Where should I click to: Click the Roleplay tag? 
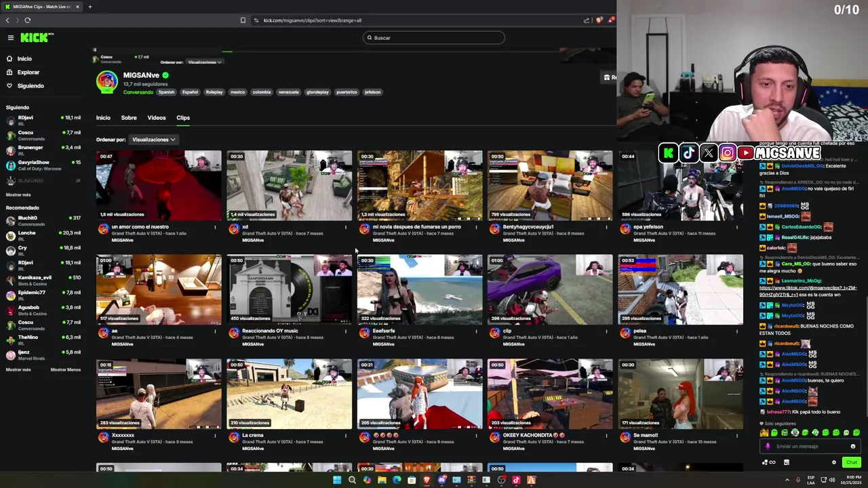click(x=214, y=92)
